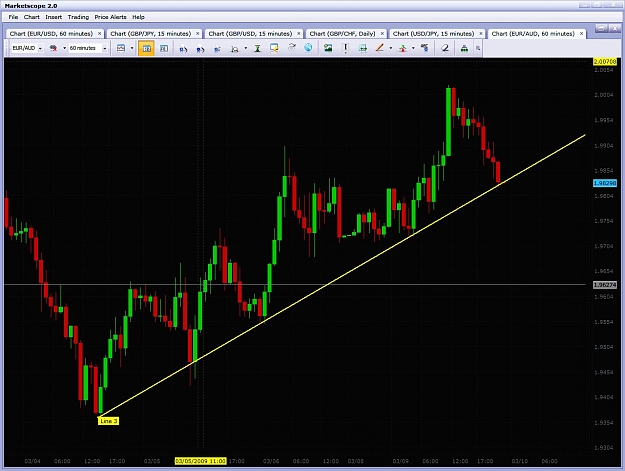Viewport: 625px width, 471px height.
Task: Click the 03/04 date on the time axis
Action: tap(32, 461)
